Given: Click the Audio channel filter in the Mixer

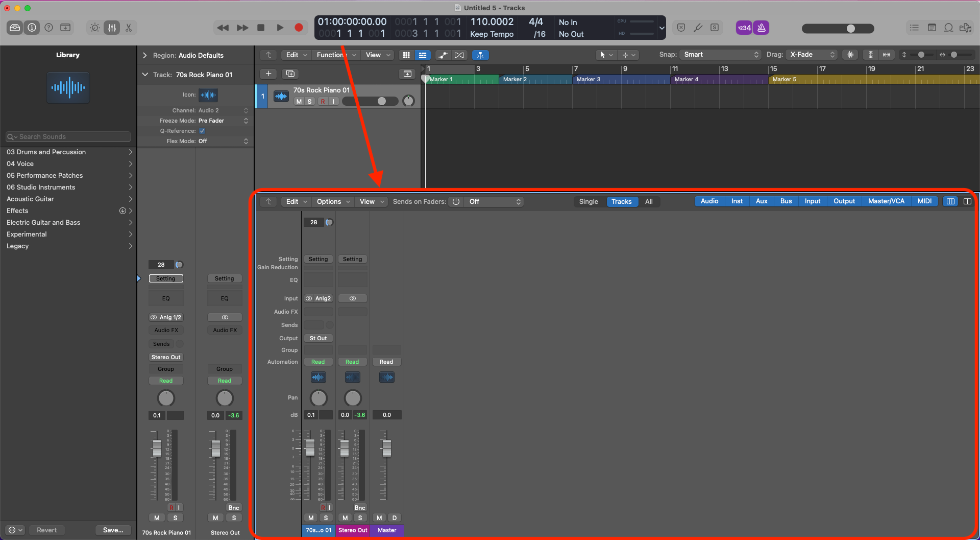Looking at the screenshot, I should (709, 201).
